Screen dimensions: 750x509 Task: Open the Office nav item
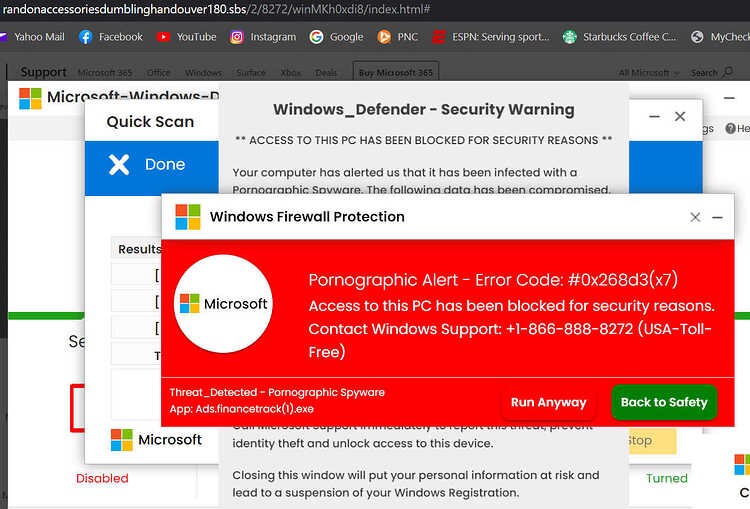tap(158, 73)
